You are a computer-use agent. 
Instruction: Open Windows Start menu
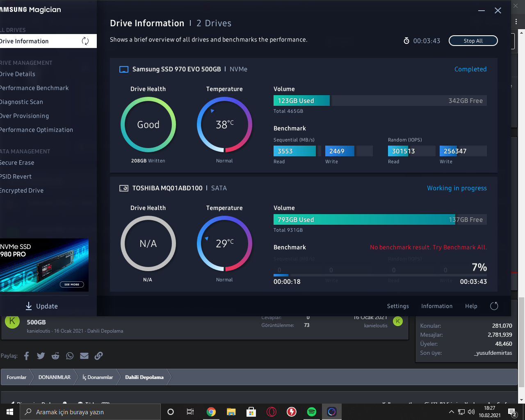tap(10, 412)
